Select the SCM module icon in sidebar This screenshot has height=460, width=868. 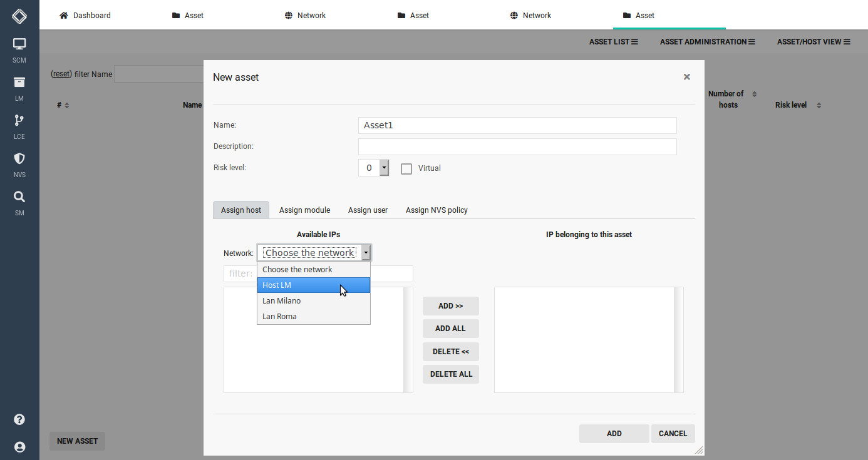[19, 45]
